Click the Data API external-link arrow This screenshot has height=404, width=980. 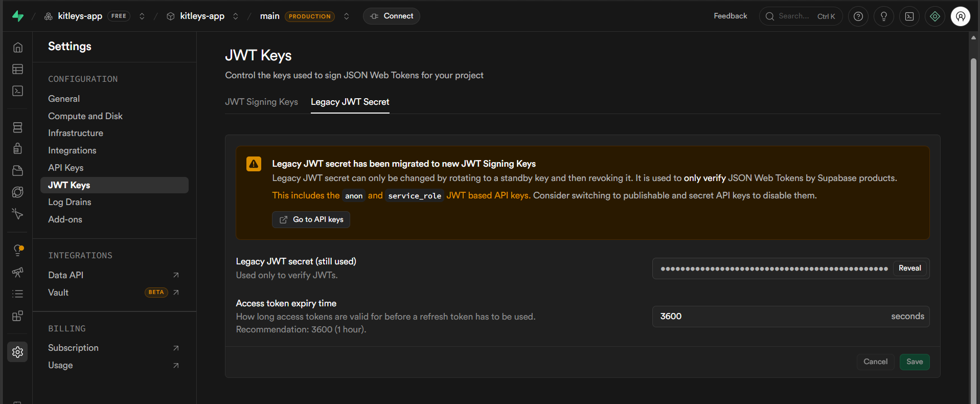176,275
